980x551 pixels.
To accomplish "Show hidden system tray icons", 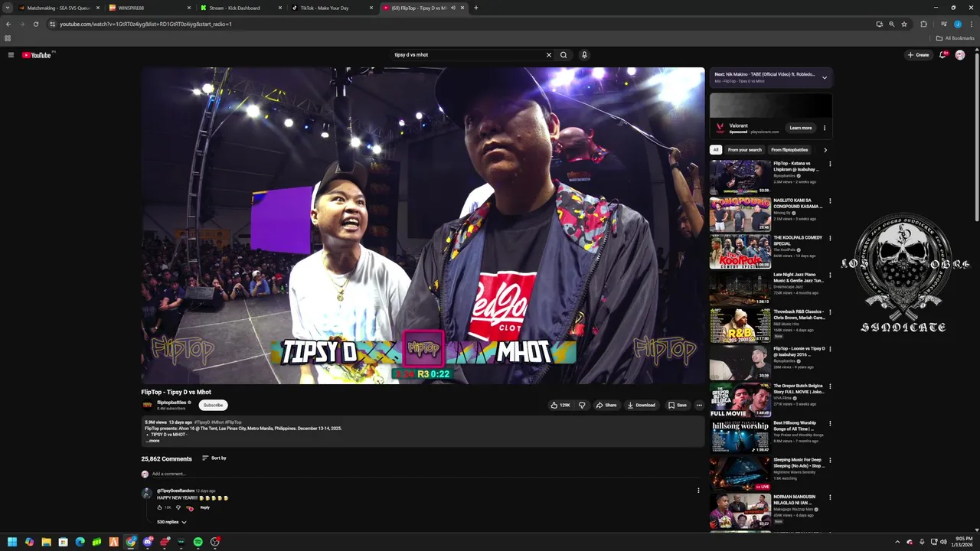I will click(x=897, y=542).
